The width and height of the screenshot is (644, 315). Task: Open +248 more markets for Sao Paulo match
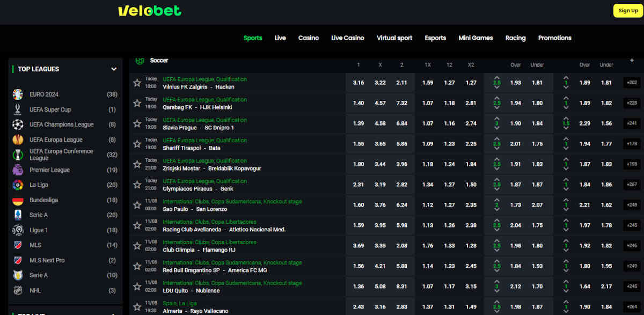pos(632,205)
